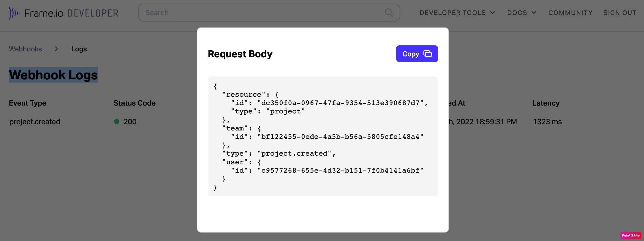
Task: Click the Webhook Logs heading
Action: [53, 75]
